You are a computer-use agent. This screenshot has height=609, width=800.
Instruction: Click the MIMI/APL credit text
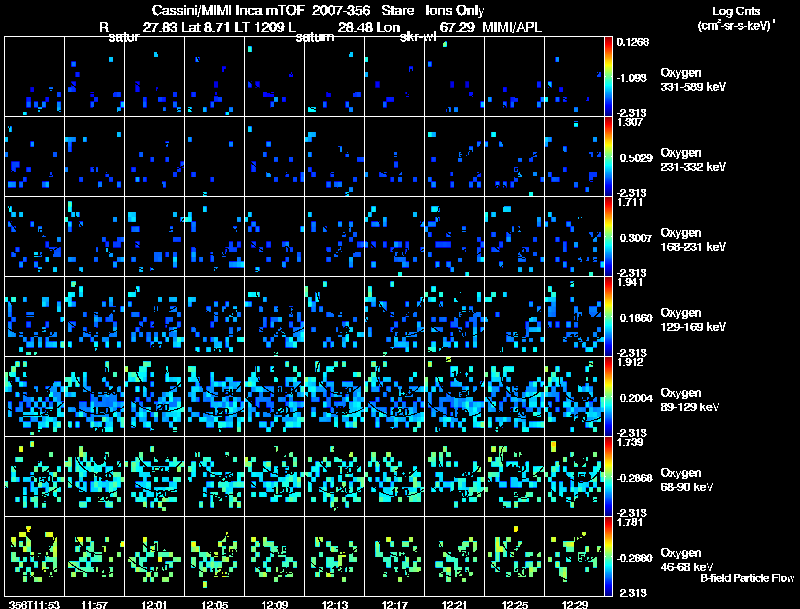point(513,27)
